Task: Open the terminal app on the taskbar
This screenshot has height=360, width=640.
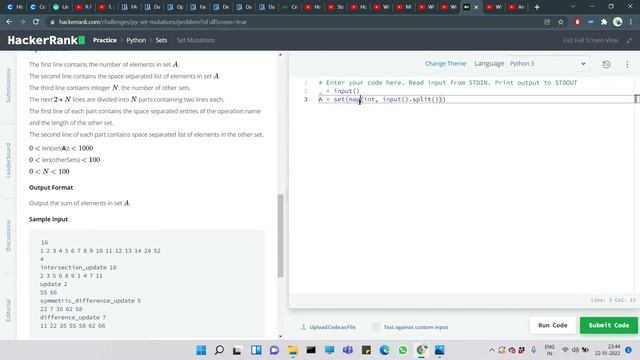Action: click(311, 350)
